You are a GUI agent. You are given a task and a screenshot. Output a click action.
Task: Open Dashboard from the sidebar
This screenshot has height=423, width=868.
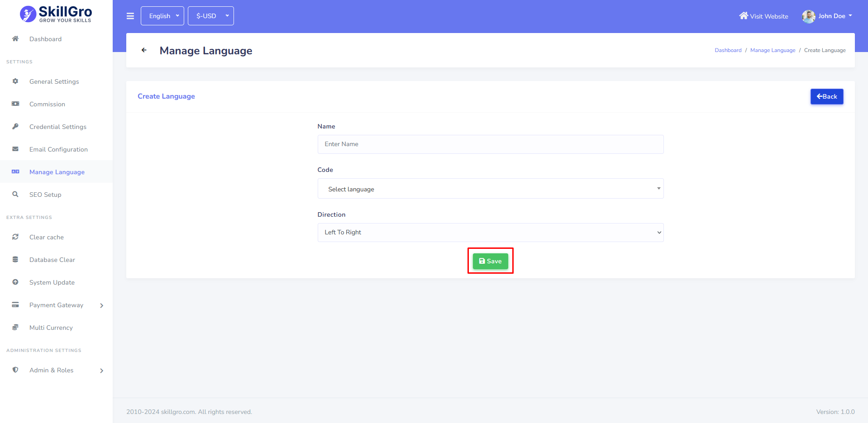pos(56,39)
